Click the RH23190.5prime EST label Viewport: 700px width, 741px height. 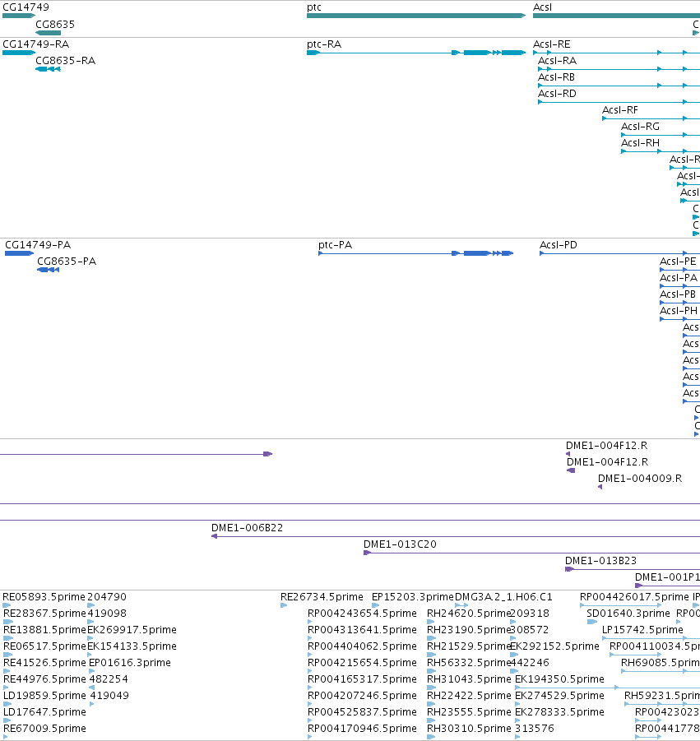pos(468,630)
